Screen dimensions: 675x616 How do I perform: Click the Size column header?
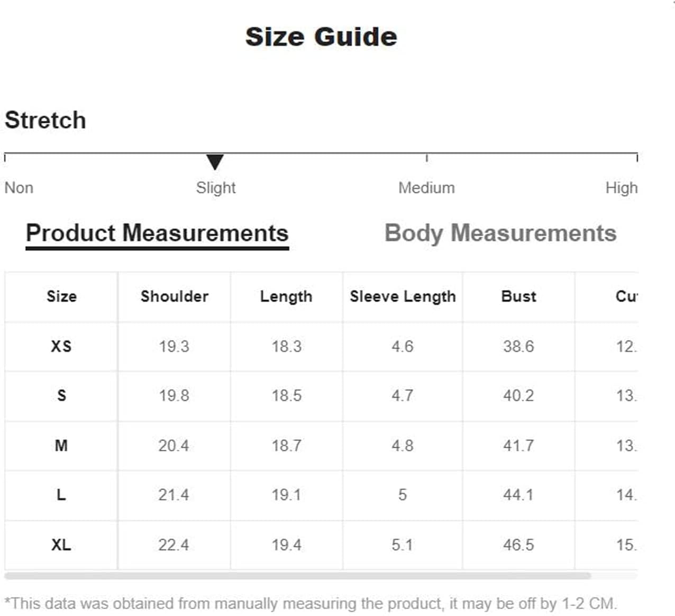[61, 296]
